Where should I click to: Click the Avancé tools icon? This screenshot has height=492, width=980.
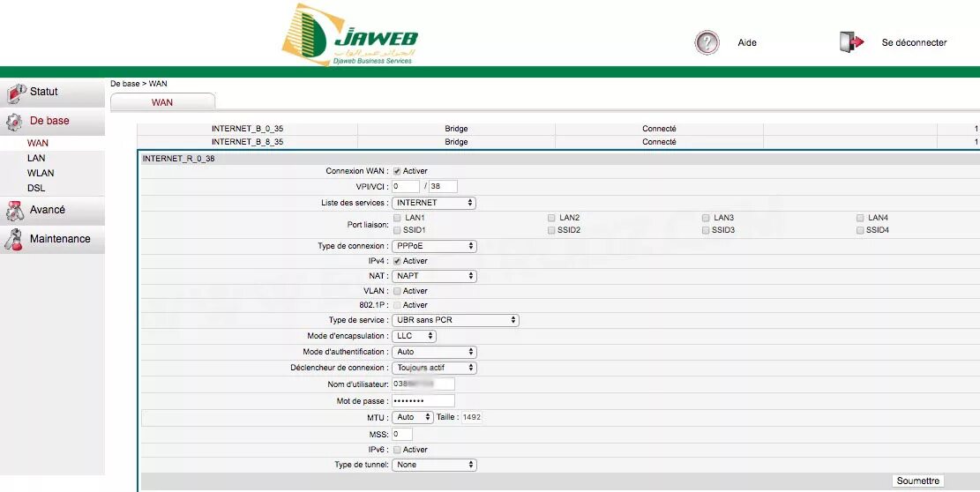coord(14,211)
